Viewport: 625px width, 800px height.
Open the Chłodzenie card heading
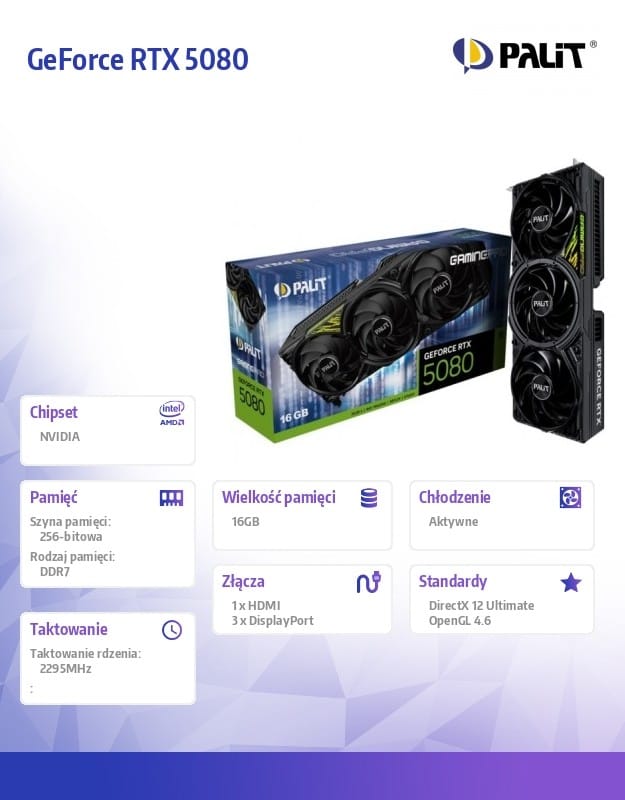click(x=455, y=497)
